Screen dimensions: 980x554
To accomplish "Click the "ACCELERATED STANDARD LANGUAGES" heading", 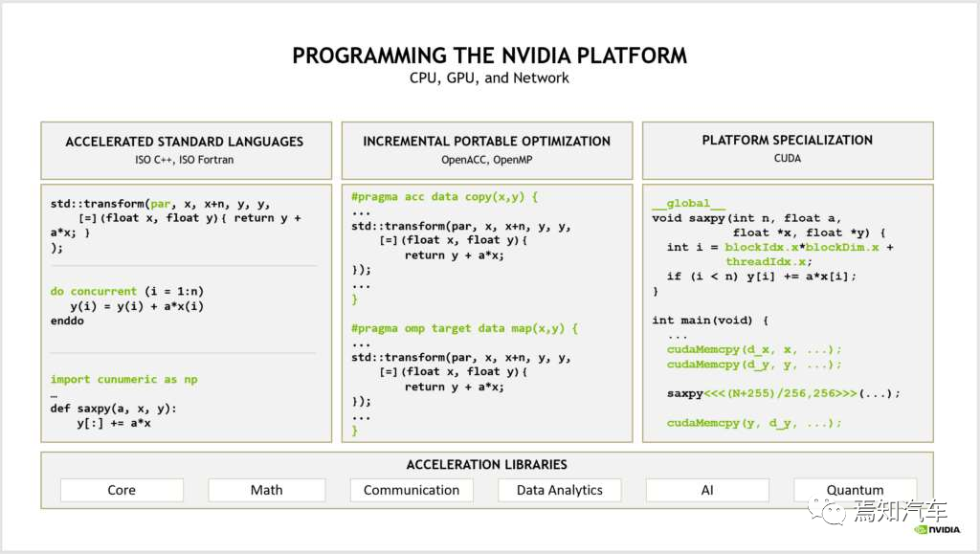I will [185, 142].
